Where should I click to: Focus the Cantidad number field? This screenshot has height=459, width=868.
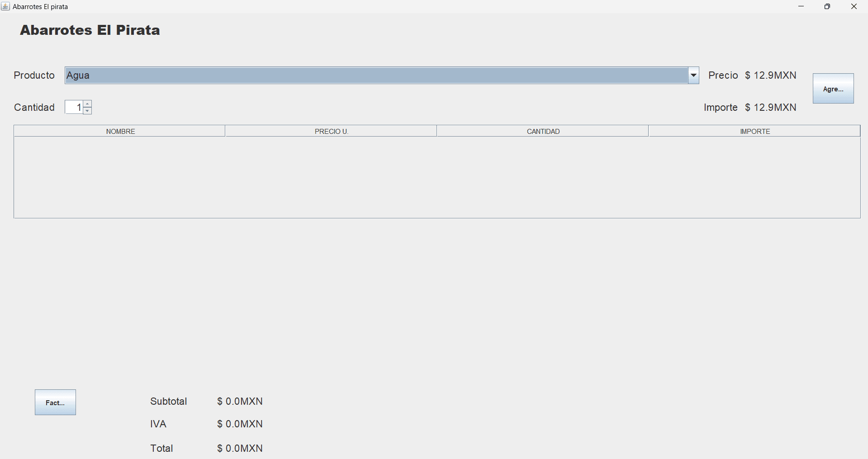pyautogui.click(x=74, y=107)
